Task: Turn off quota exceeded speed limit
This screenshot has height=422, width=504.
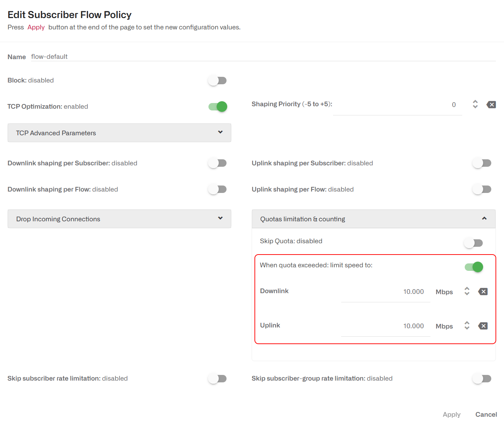Action: (474, 267)
